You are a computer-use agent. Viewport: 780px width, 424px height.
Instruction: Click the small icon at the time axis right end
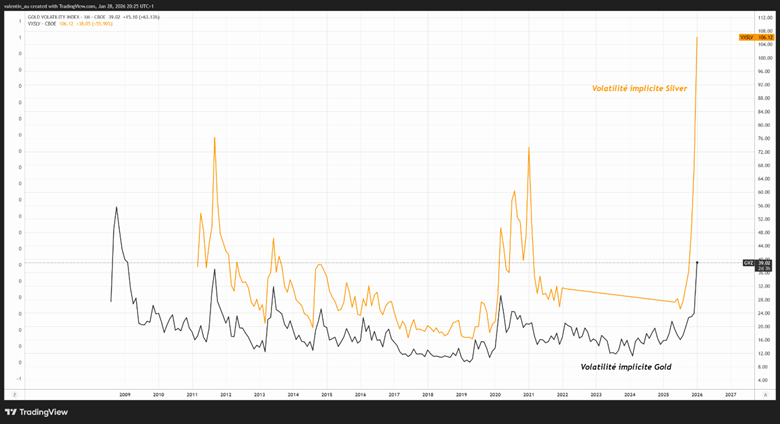coord(763,394)
